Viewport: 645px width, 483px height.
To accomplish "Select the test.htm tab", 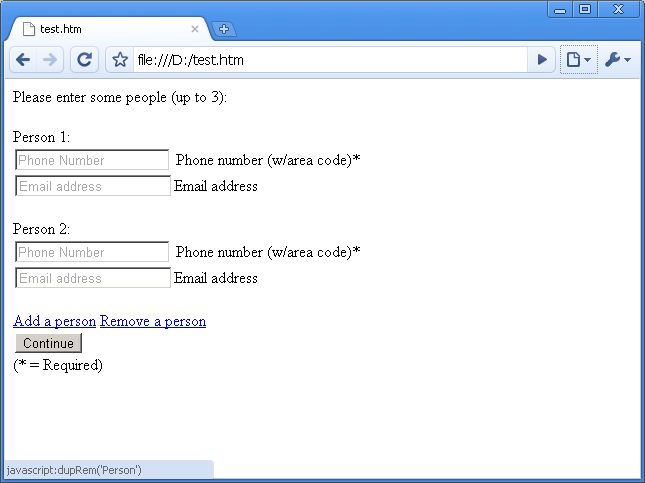I will (x=109, y=29).
